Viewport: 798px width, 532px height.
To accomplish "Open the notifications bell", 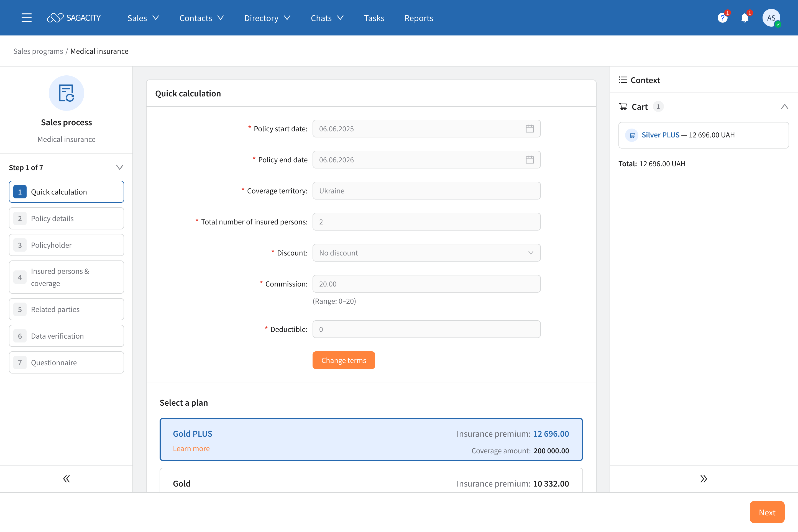I will coord(745,18).
